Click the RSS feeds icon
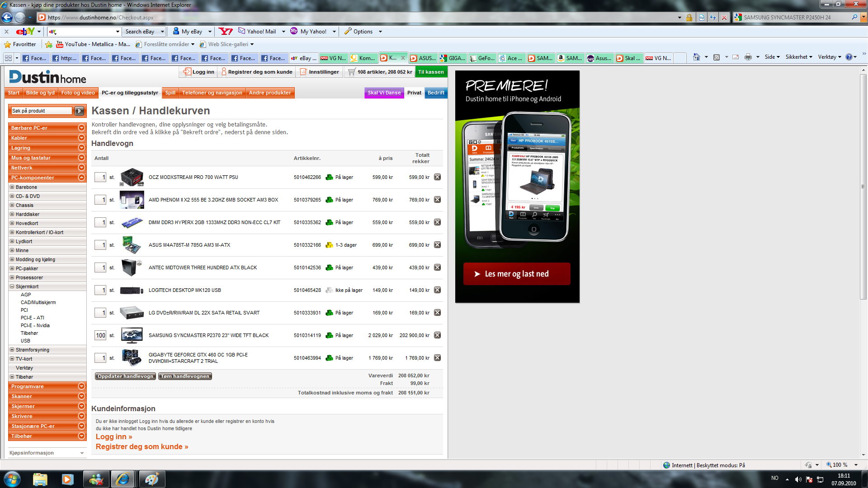Viewport: 868px width, 488px height. (717, 57)
